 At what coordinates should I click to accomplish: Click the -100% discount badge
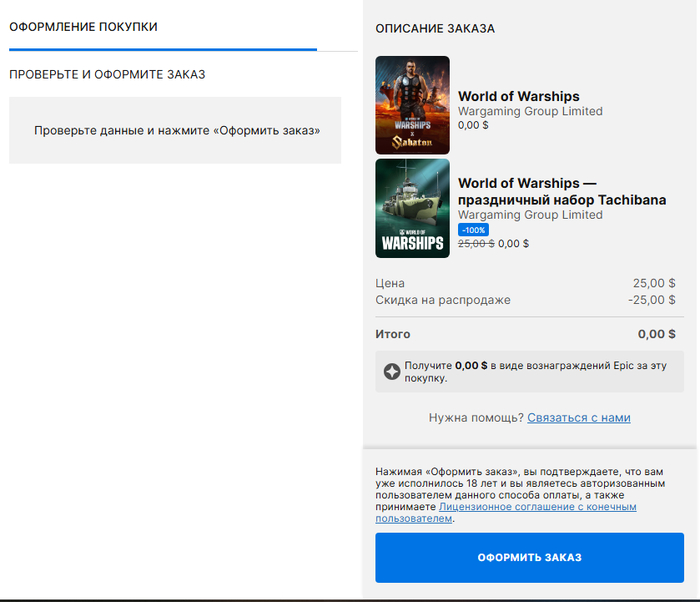(474, 230)
